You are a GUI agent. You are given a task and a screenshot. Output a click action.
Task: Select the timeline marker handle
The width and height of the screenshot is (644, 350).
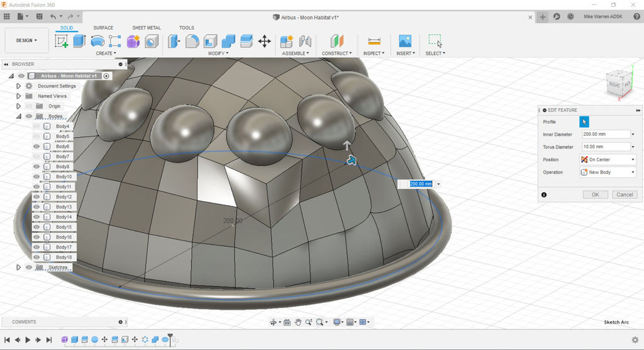pyautogui.click(x=170, y=339)
